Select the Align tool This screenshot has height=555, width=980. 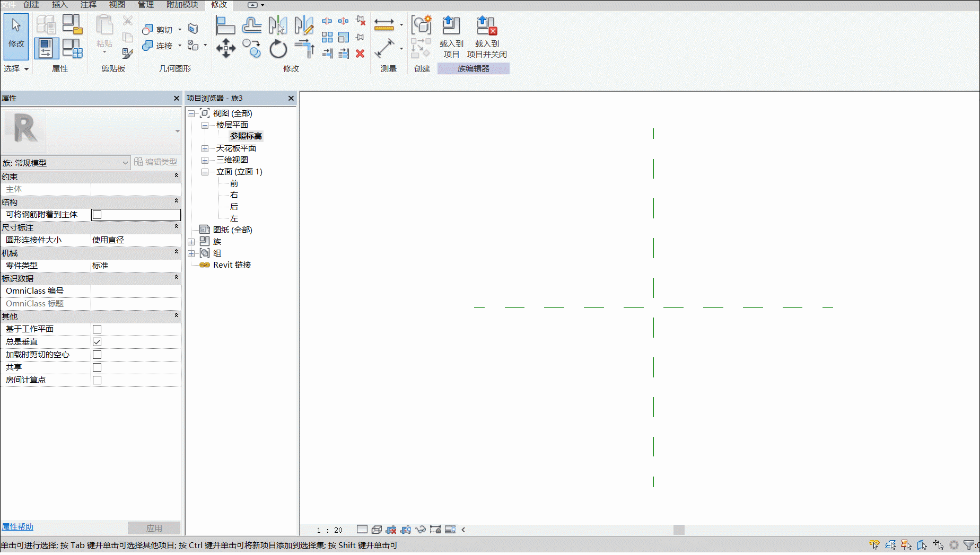225,25
